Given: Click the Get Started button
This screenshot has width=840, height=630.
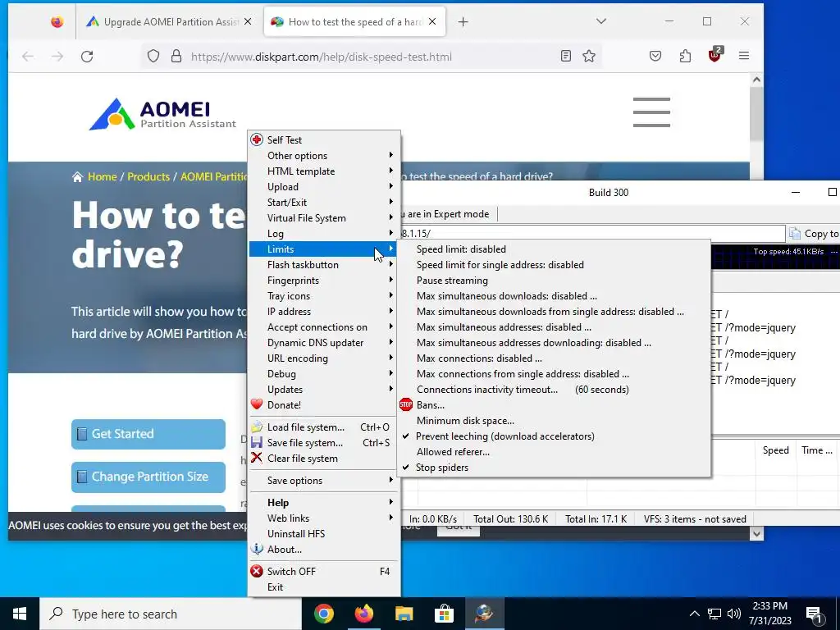Looking at the screenshot, I should (148, 434).
